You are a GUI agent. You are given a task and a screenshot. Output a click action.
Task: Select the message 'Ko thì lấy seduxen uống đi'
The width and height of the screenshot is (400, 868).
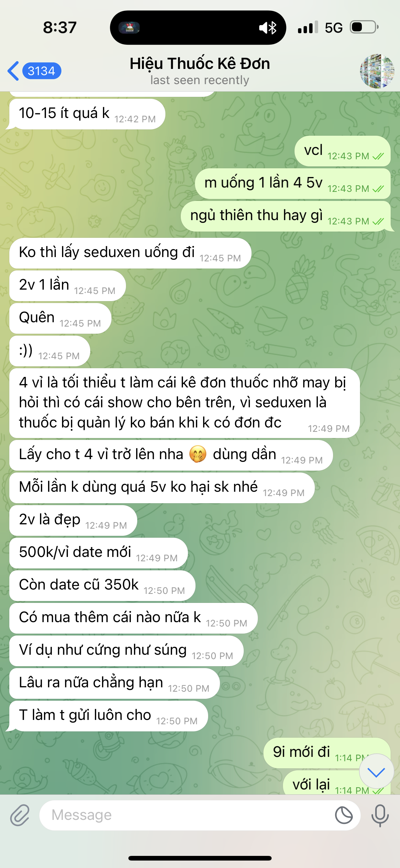pos(130,253)
